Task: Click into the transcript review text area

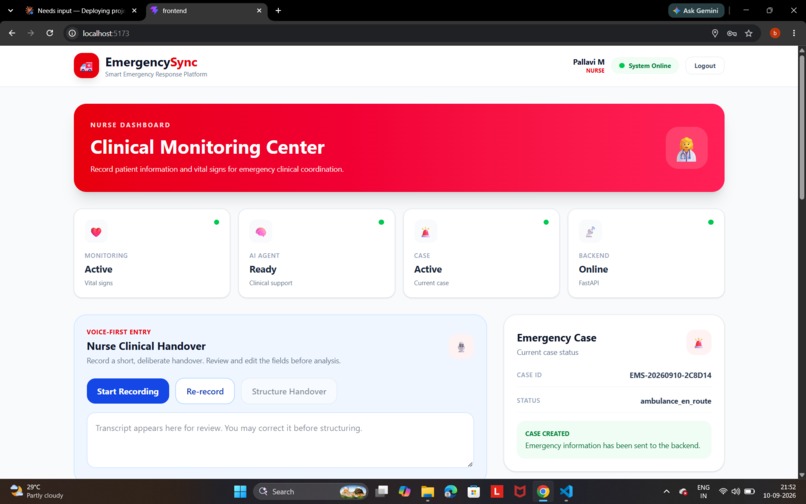Action: point(280,440)
